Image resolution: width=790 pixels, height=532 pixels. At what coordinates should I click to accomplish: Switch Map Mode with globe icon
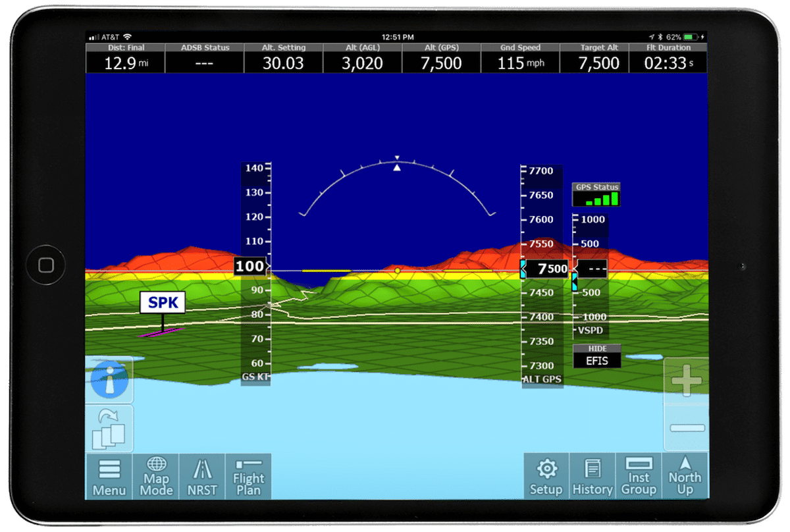156,477
